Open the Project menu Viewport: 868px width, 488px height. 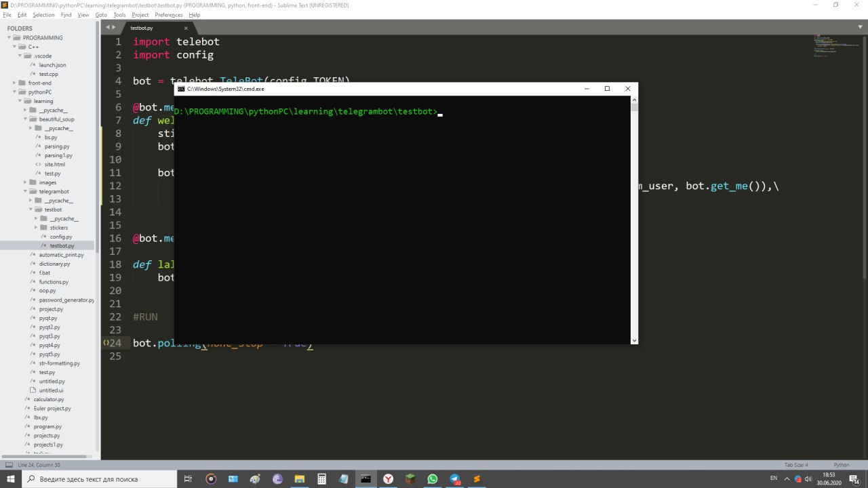(x=140, y=14)
